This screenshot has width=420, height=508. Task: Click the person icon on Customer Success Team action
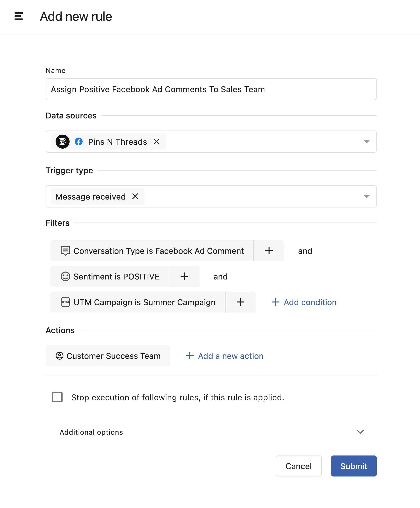pyautogui.click(x=60, y=356)
